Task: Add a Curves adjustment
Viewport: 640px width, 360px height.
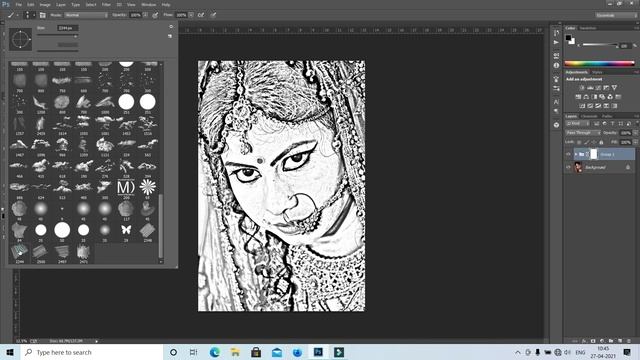Action: tap(598, 88)
